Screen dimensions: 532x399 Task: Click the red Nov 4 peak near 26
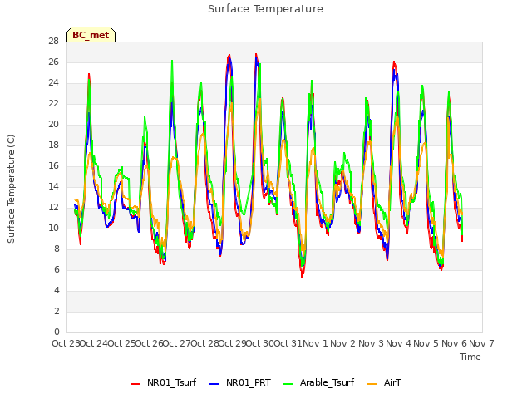(x=394, y=62)
